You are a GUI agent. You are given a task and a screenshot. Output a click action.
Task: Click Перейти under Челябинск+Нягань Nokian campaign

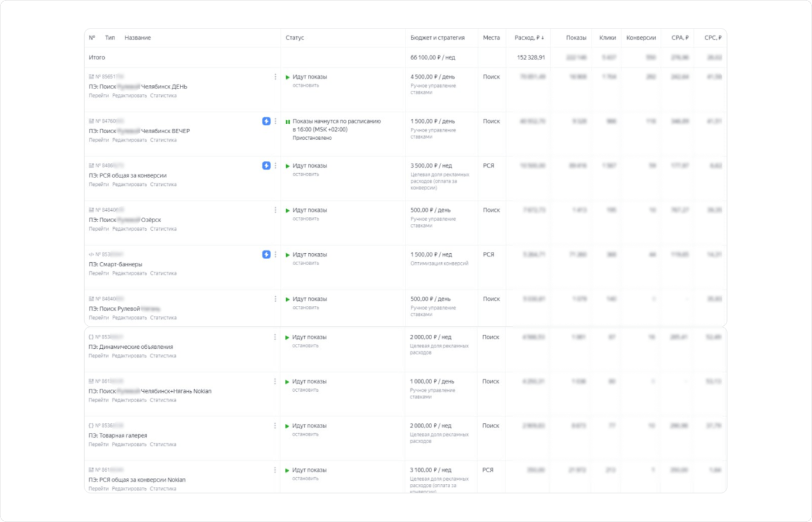[99, 400]
